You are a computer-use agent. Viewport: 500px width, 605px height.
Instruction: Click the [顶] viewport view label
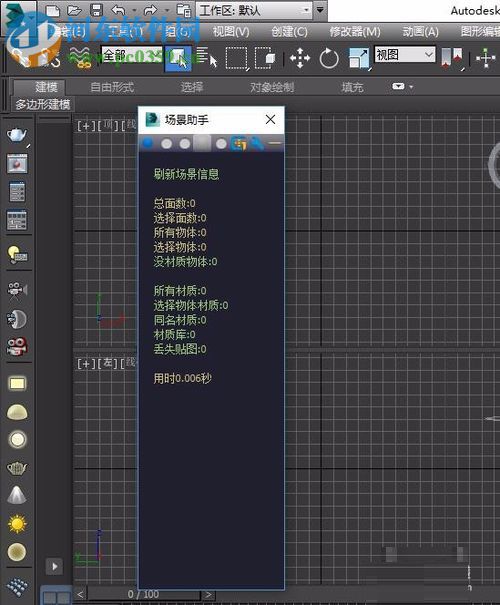[x=108, y=125]
